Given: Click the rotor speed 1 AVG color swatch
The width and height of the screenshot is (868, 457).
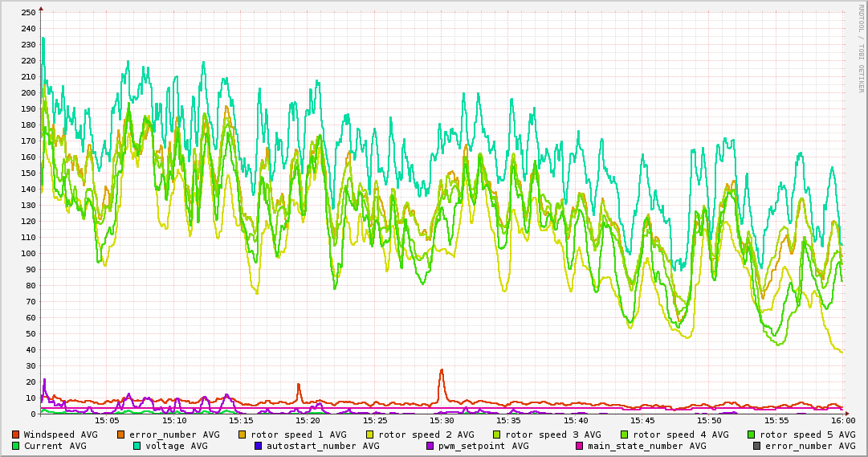Looking at the screenshot, I should pos(242,435).
